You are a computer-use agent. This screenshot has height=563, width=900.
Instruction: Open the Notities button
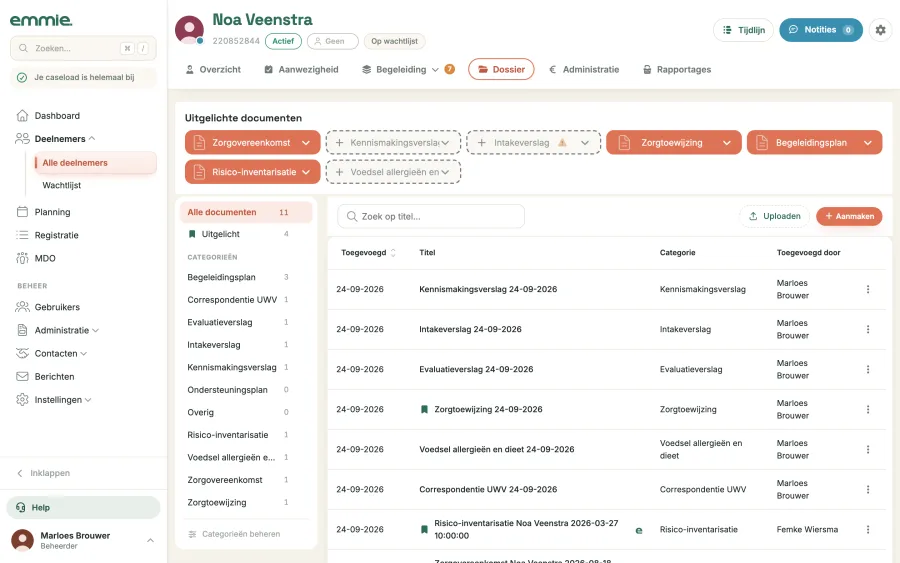(x=821, y=30)
